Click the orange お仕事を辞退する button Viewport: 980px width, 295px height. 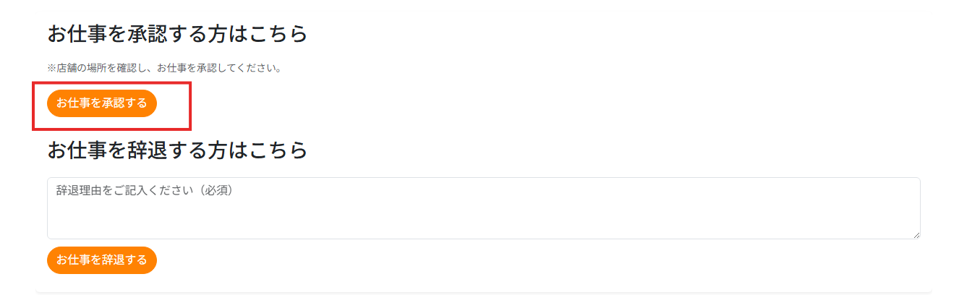click(102, 260)
